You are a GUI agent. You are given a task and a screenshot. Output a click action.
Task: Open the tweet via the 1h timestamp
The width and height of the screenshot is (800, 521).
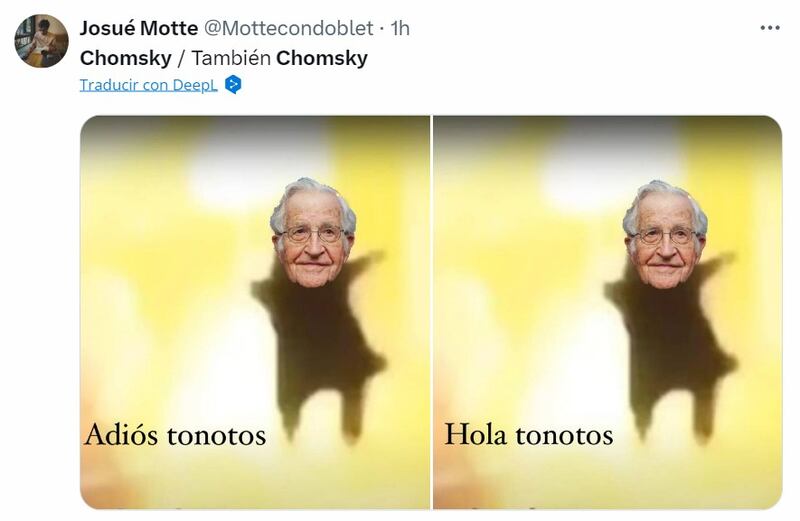pyautogui.click(x=400, y=28)
